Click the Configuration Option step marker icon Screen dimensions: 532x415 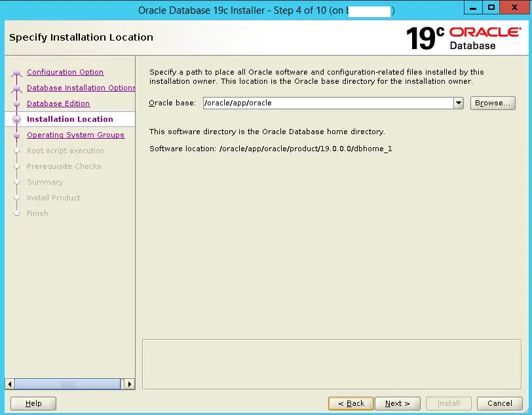click(16, 73)
